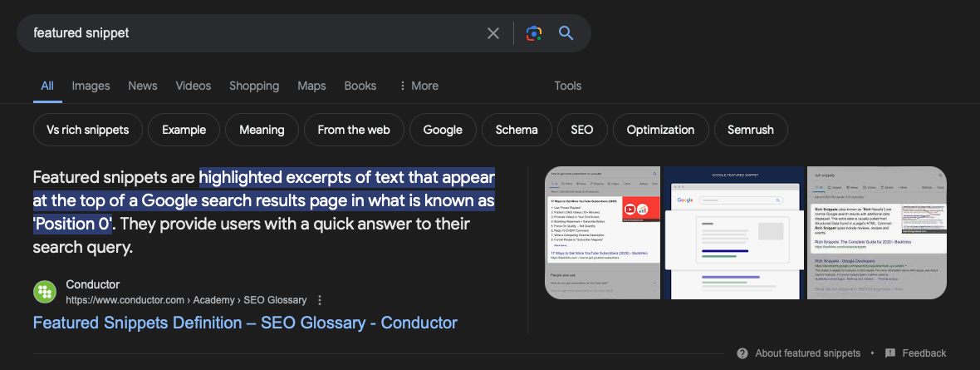Click the question mark help icon

tap(742, 353)
